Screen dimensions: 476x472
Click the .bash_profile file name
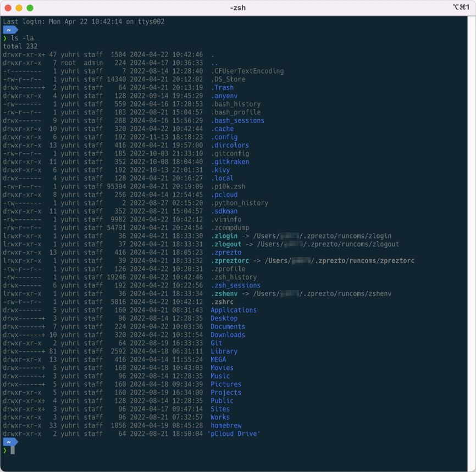(x=236, y=112)
